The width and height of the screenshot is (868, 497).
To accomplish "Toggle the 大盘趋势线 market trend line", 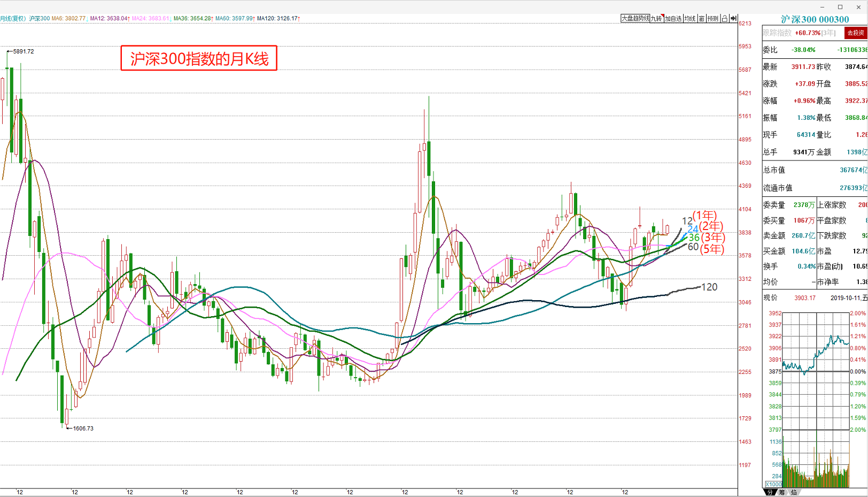I will 635,19.
